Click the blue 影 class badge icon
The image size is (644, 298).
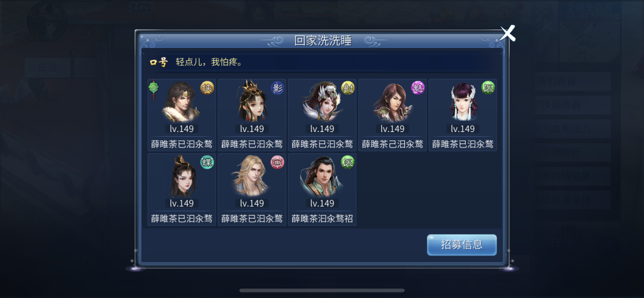pyautogui.click(x=277, y=88)
